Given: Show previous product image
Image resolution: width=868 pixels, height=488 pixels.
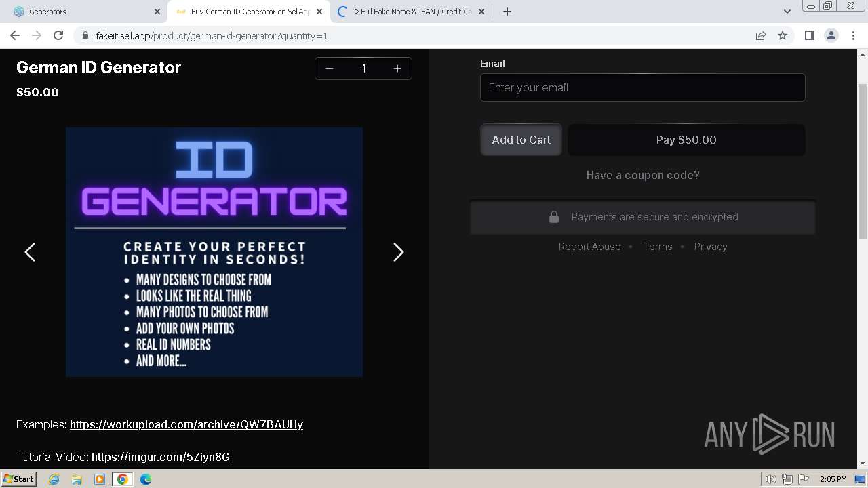Looking at the screenshot, I should tap(30, 252).
